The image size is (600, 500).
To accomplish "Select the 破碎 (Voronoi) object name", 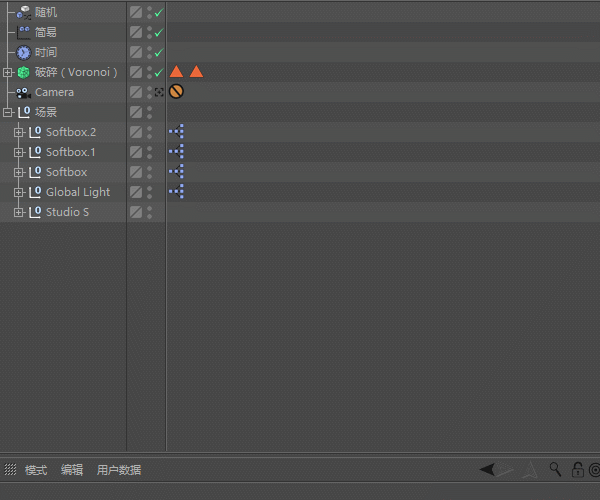I will point(76,72).
